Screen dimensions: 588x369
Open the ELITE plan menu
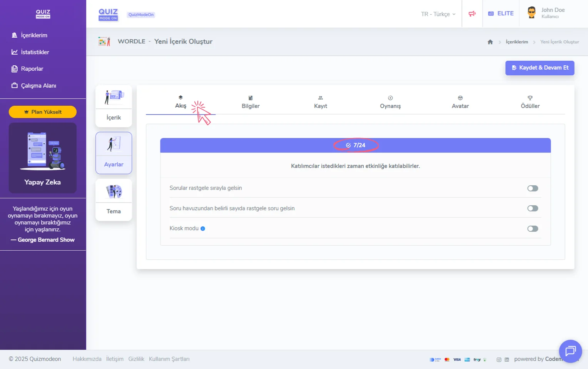tap(501, 13)
